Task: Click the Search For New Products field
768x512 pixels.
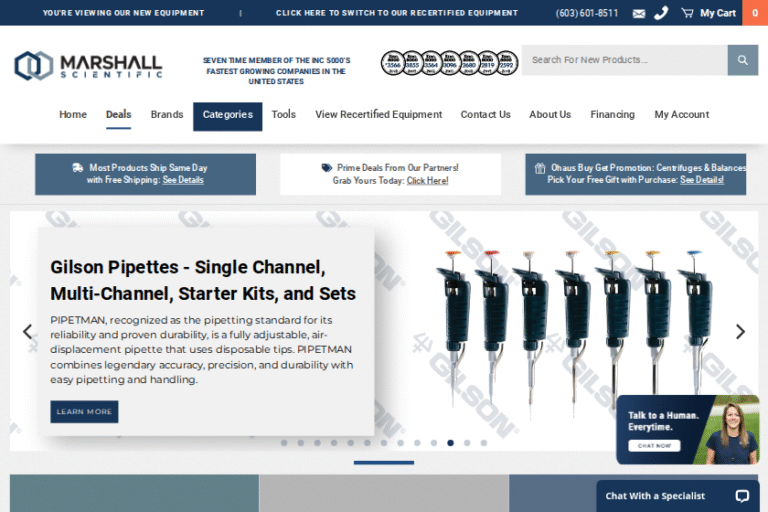Action: click(x=624, y=60)
